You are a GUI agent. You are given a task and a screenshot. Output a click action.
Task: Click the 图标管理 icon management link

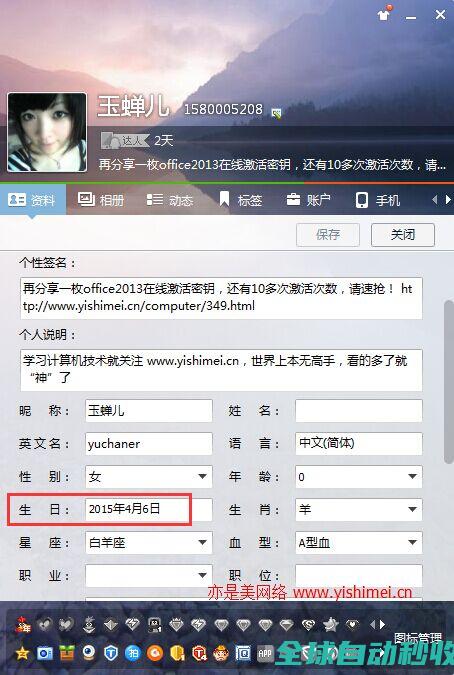coord(418,638)
